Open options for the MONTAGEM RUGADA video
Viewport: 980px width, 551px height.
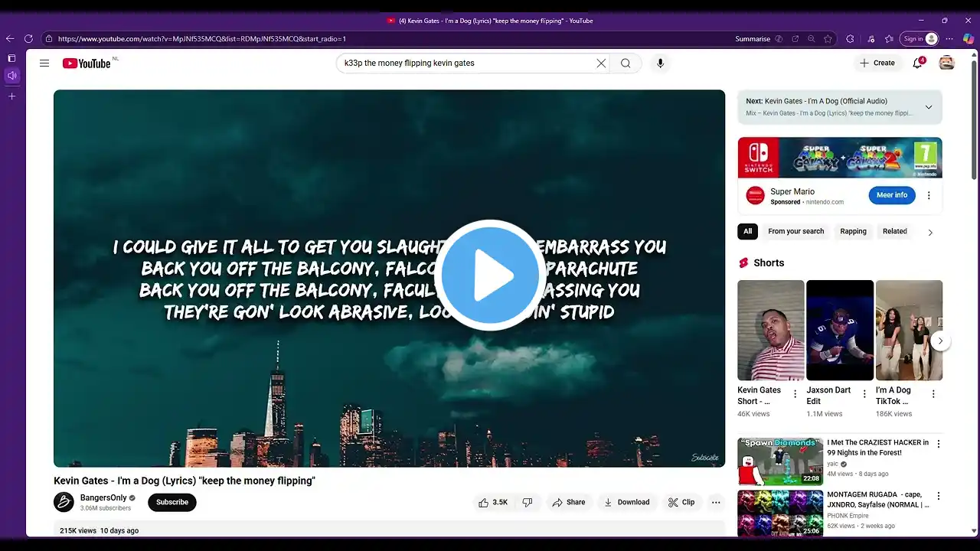pyautogui.click(x=939, y=496)
